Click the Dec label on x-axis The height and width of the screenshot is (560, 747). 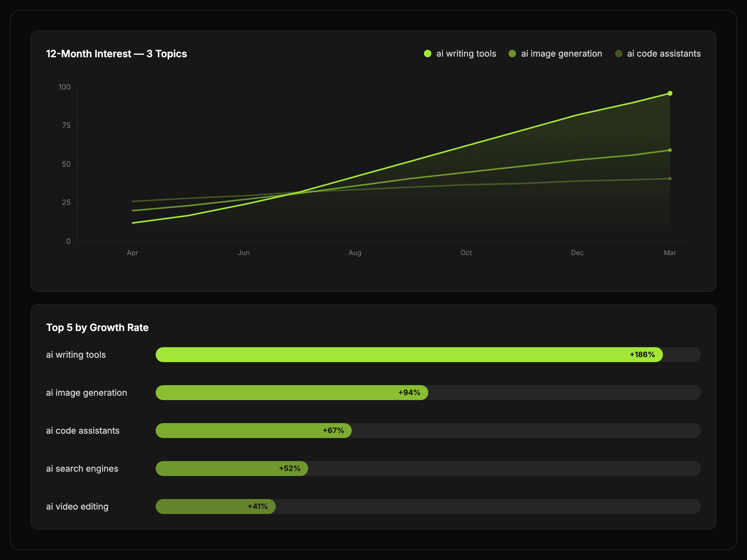pyautogui.click(x=577, y=253)
